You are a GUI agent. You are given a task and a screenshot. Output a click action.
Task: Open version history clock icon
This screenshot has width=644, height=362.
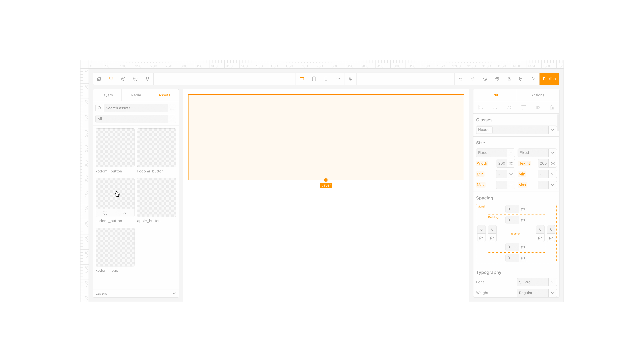click(x=485, y=79)
